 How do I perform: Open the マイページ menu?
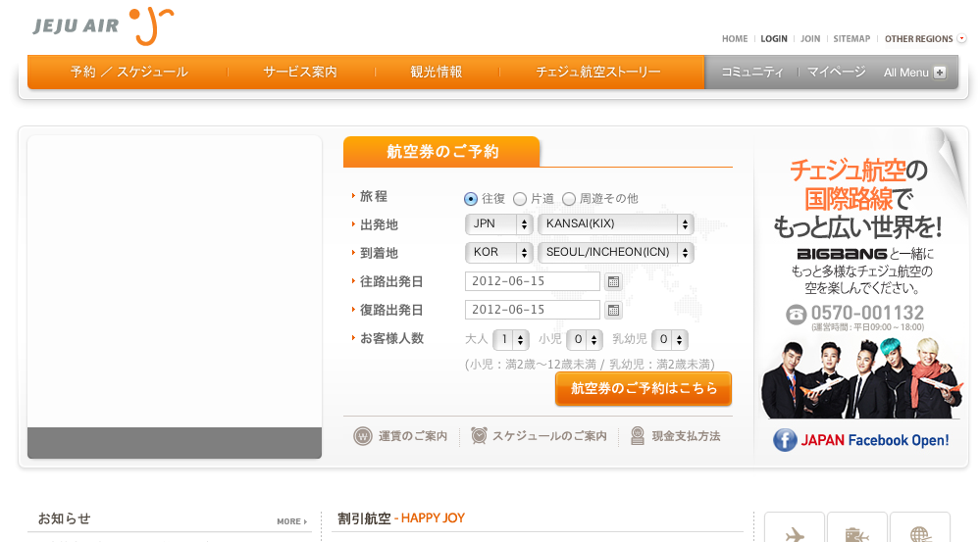pyautogui.click(x=836, y=73)
